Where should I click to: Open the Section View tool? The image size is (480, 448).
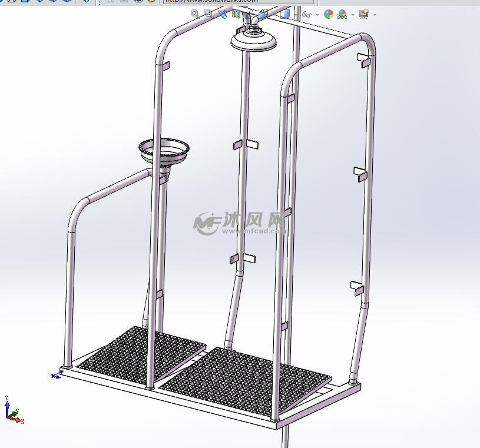click(236, 14)
